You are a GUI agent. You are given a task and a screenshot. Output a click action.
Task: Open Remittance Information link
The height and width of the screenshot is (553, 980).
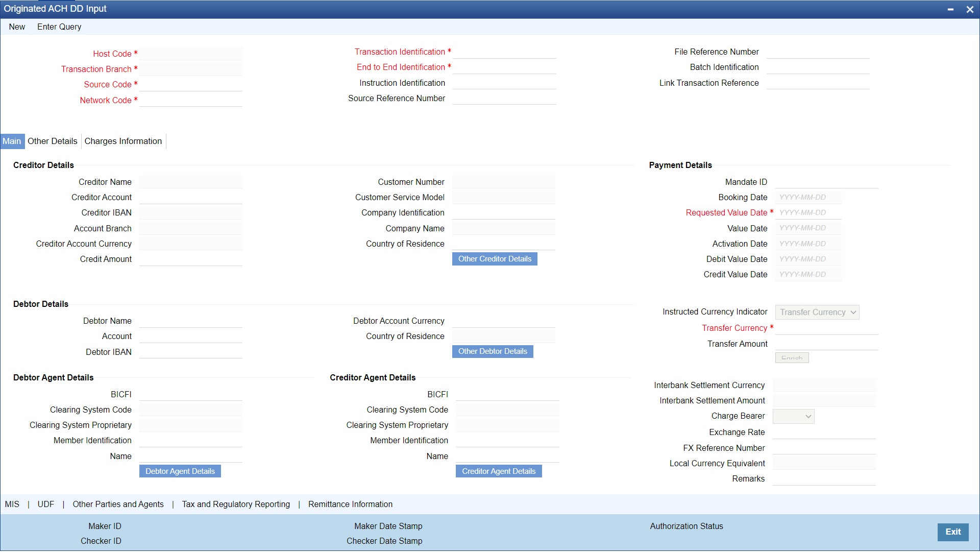350,504
